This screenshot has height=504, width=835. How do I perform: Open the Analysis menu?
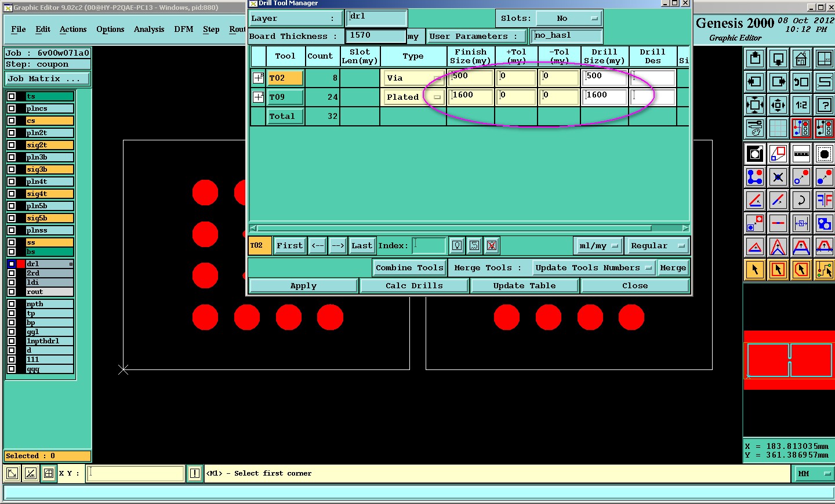pos(149,29)
